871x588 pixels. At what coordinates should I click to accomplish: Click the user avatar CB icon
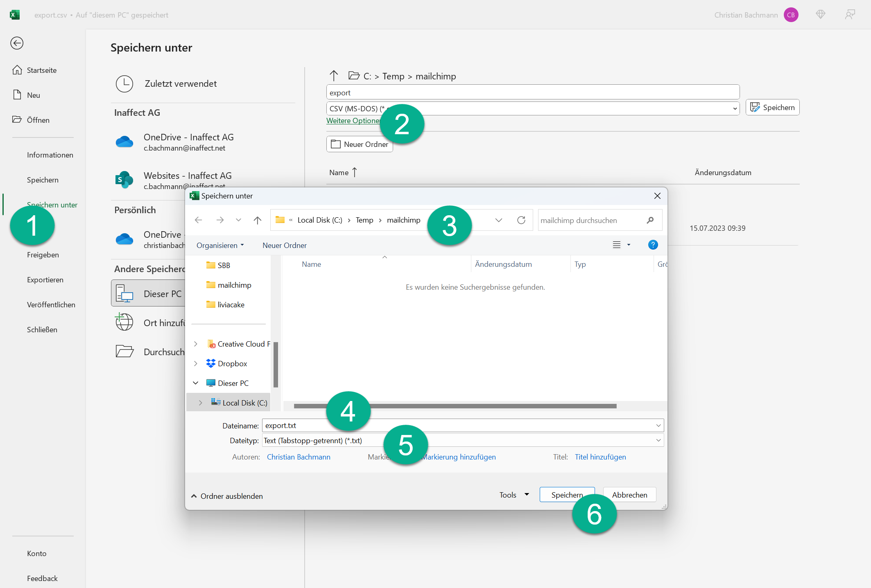click(791, 15)
